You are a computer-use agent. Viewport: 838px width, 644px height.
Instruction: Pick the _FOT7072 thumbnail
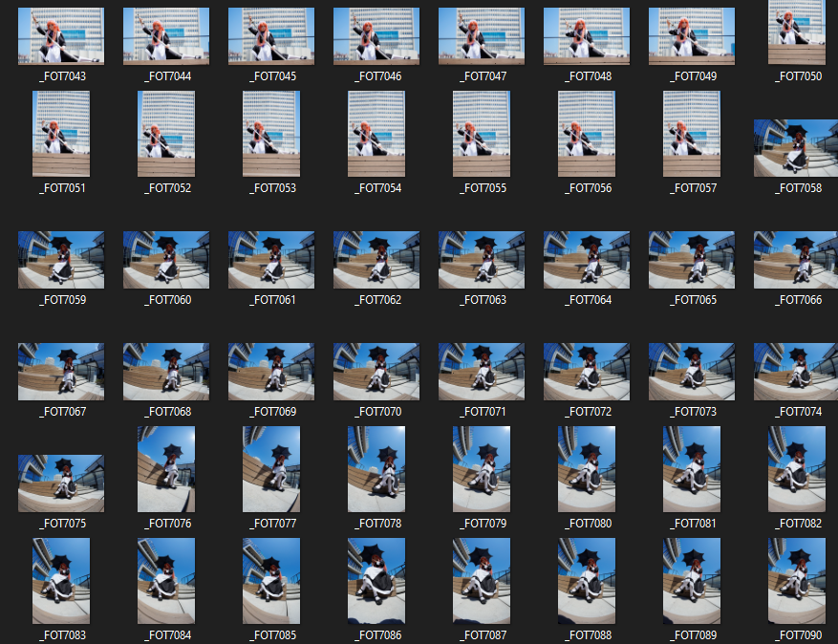587,372
